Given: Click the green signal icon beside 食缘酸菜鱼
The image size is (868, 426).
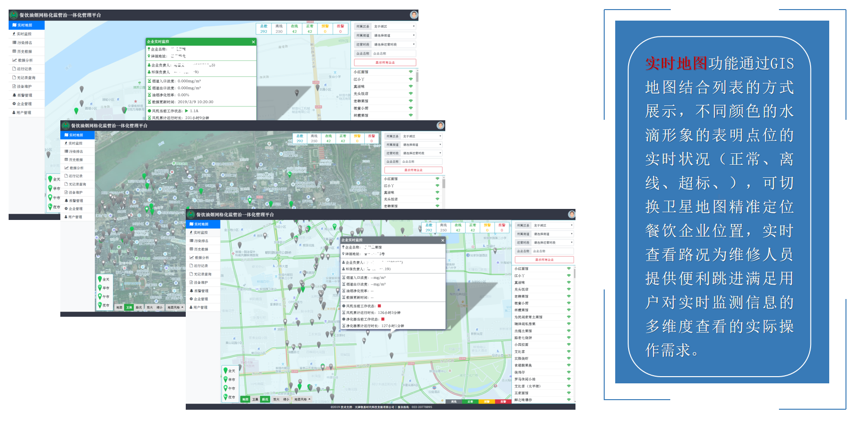Looking at the screenshot, I should point(569,365).
